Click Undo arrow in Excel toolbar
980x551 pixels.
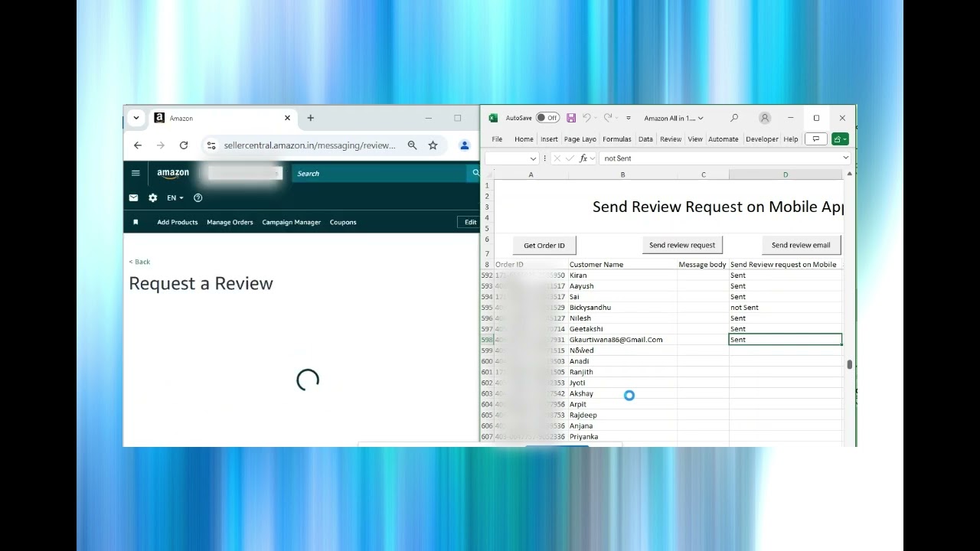point(586,118)
